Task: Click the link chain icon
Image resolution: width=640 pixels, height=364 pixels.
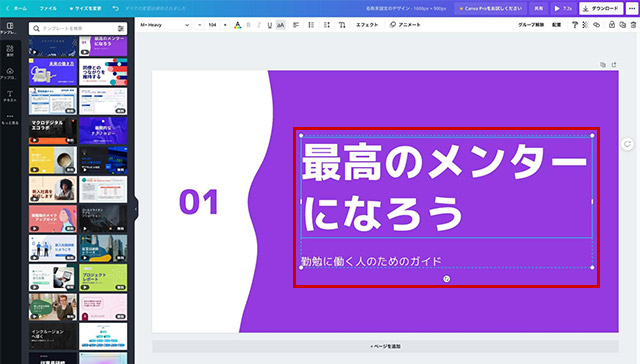Action: pos(596,25)
